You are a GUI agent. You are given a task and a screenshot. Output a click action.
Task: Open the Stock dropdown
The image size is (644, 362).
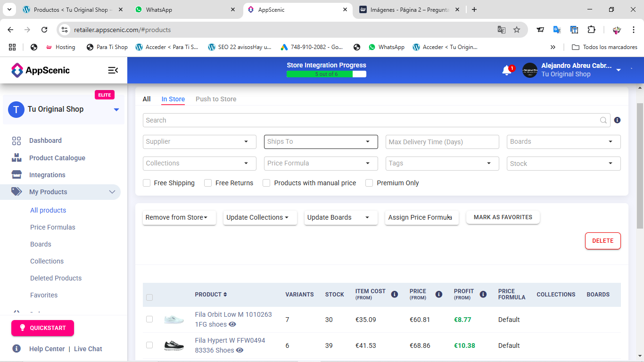564,164
